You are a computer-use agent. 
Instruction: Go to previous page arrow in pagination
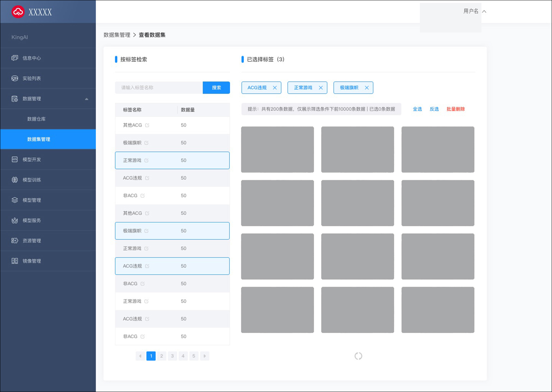click(140, 356)
